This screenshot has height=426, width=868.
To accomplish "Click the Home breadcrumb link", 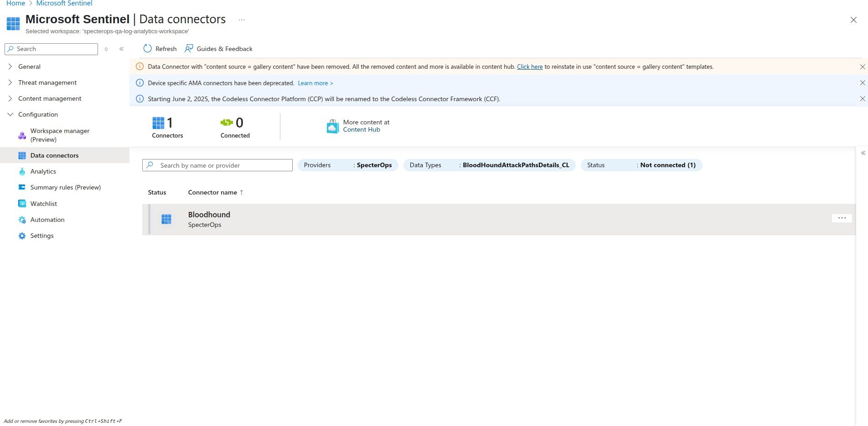I will (x=16, y=3).
